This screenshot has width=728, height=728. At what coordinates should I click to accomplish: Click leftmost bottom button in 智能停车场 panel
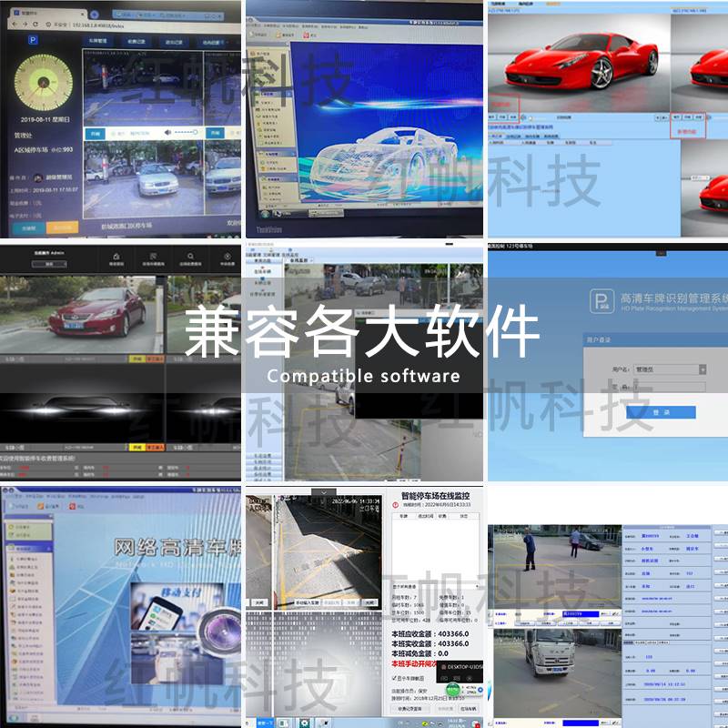pyautogui.click(x=410, y=709)
